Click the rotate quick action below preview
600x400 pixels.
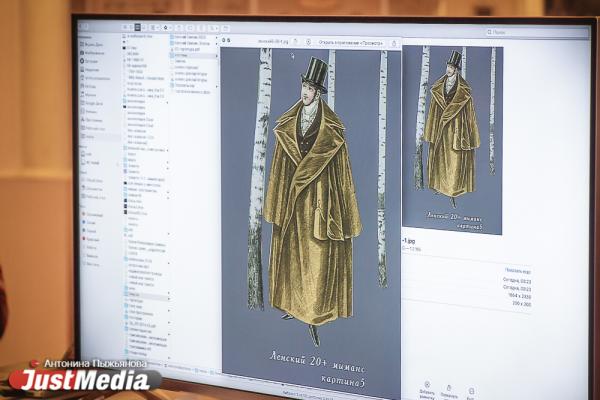click(x=449, y=391)
